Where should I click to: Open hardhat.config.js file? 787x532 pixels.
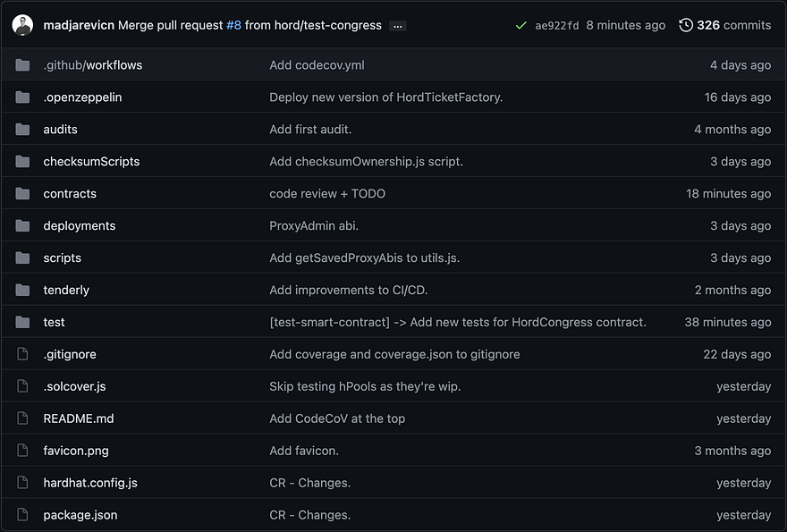90,482
